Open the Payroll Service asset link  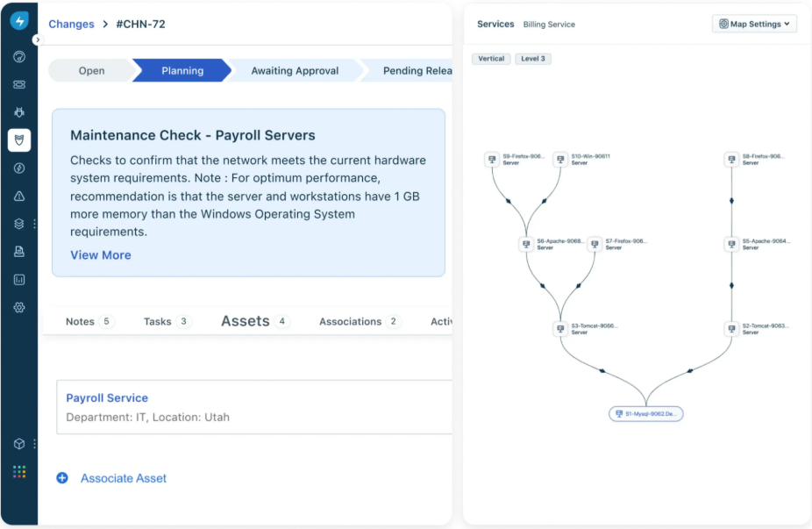107,398
